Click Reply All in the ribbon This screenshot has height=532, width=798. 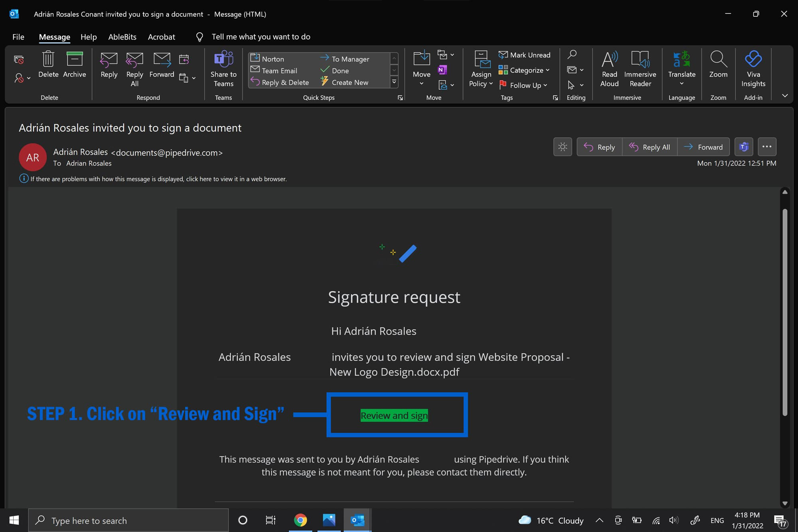[134, 69]
